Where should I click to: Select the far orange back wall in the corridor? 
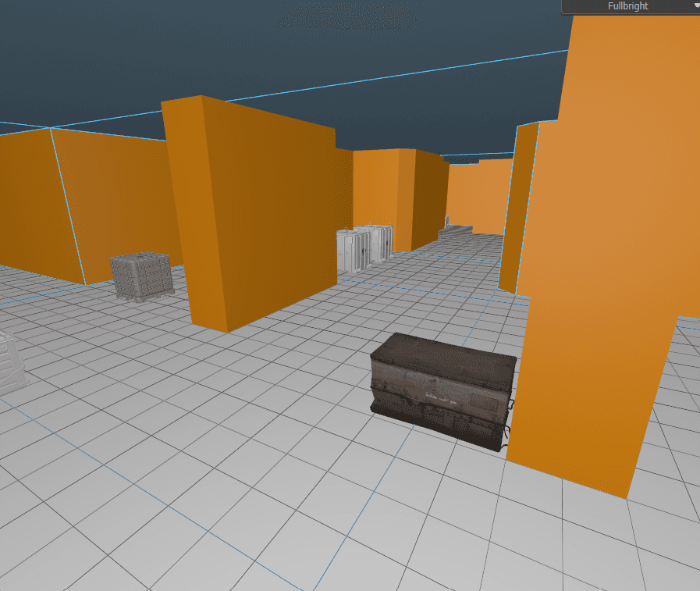pyautogui.click(x=480, y=197)
